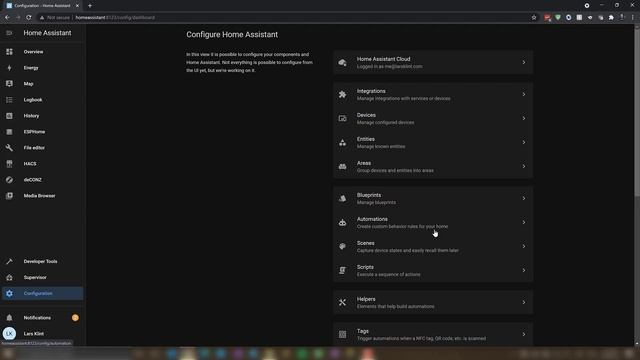Select Overview in the sidebar menu

[42, 52]
